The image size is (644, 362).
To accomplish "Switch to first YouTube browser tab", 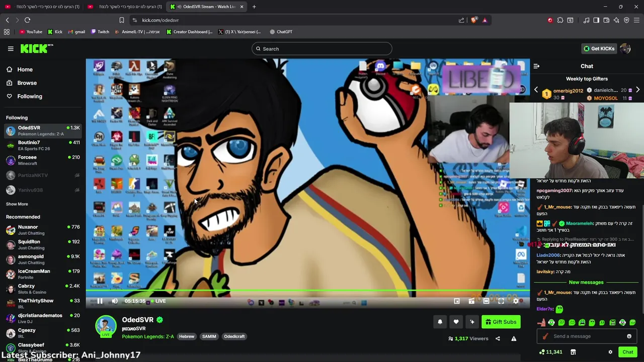I will pyautogui.click(x=42, y=7).
